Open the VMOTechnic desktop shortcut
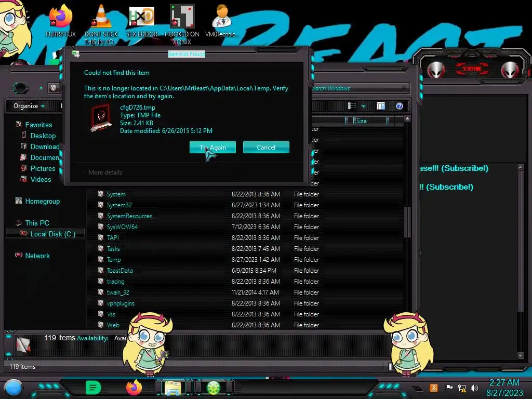This screenshot has width=532, height=399. click(x=222, y=21)
